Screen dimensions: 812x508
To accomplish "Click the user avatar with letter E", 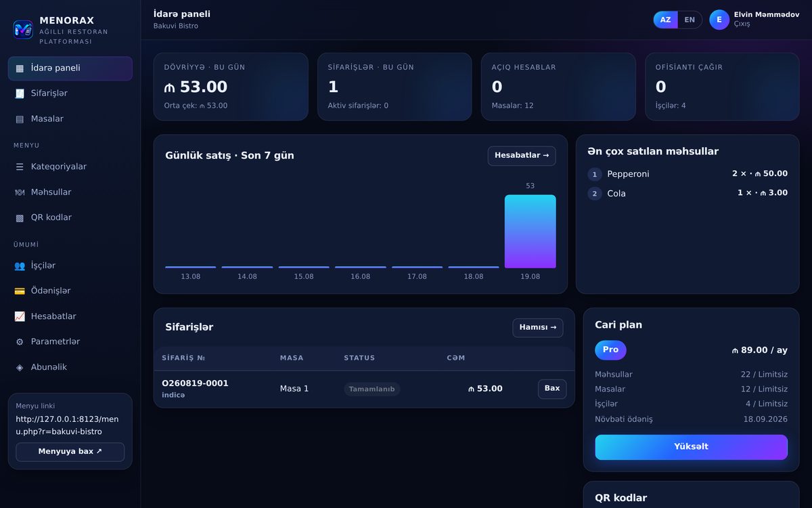I will 719,20.
